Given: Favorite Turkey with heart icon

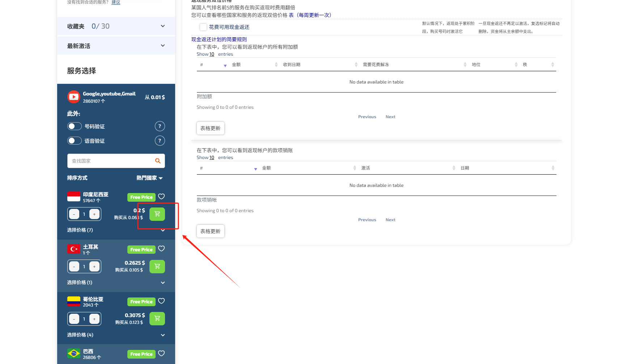Looking at the screenshot, I should point(161,249).
